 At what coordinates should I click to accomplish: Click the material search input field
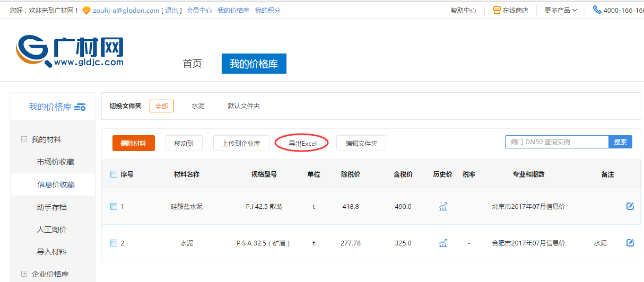(x=556, y=142)
